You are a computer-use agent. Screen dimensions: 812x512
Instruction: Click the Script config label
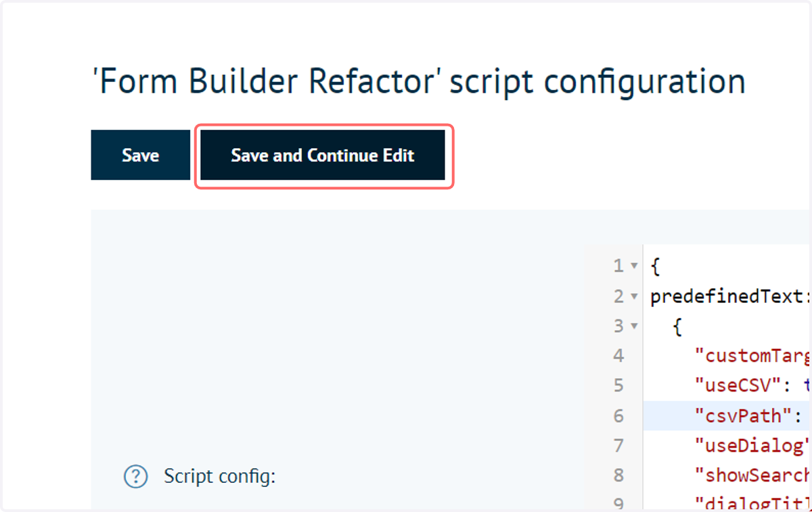coord(220,476)
